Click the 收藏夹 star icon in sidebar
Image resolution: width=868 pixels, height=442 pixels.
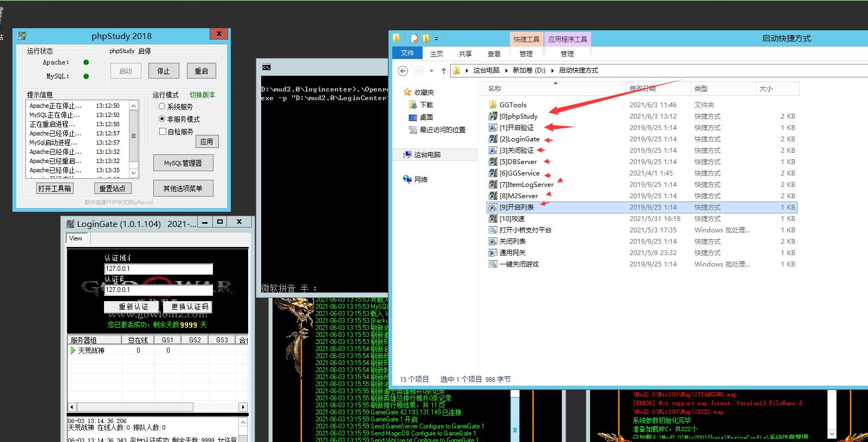coord(407,93)
